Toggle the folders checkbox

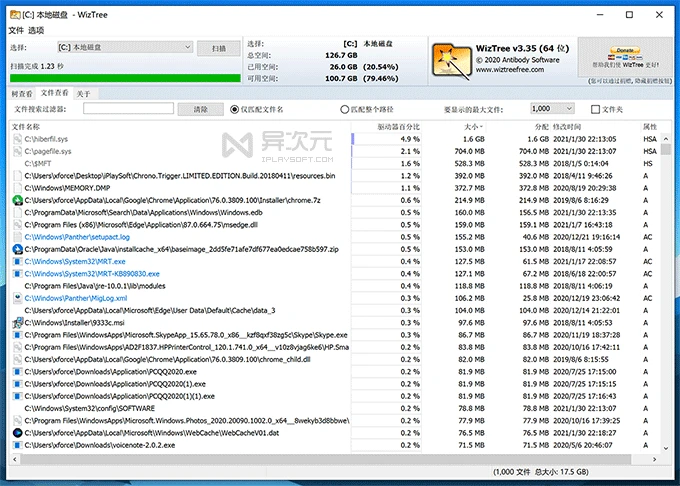tap(595, 109)
